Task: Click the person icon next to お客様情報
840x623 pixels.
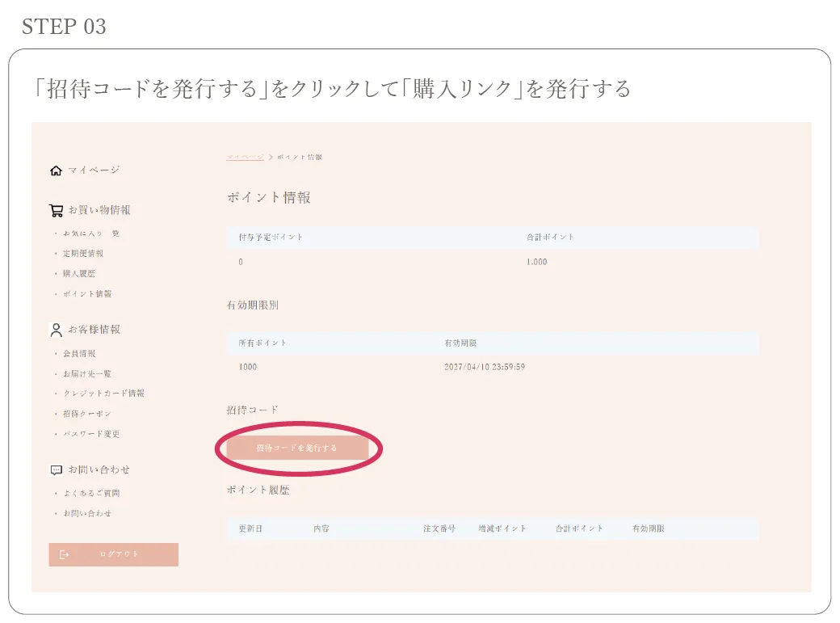Action: pos(55,329)
